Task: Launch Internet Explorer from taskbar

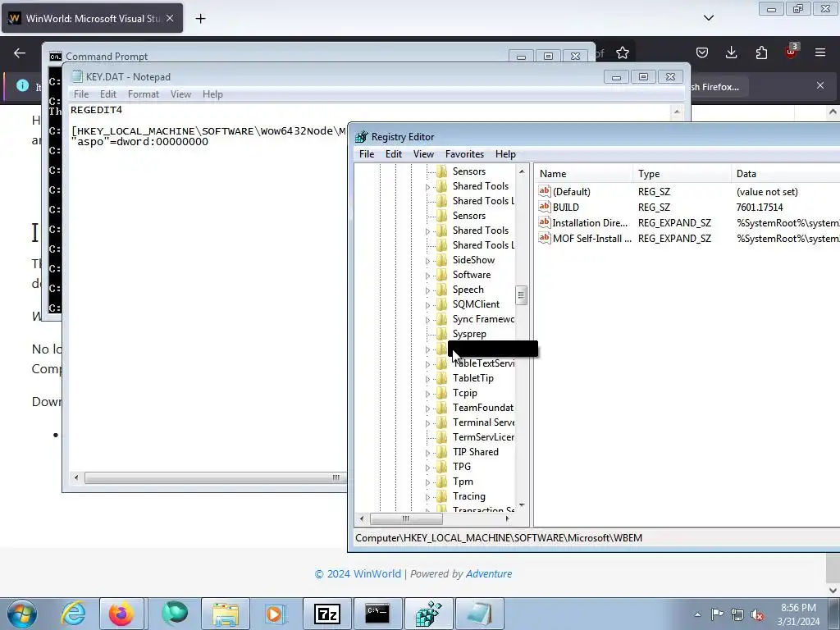Action: click(73, 614)
